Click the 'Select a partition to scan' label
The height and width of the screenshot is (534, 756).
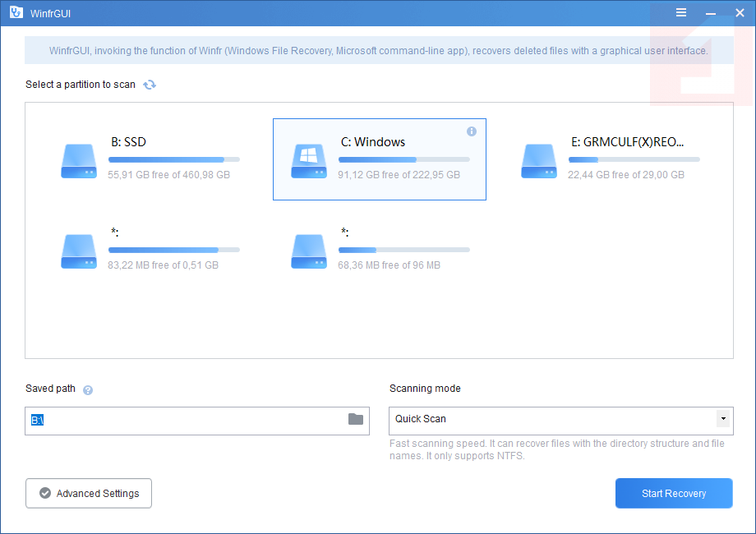click(x=81, y=85)
